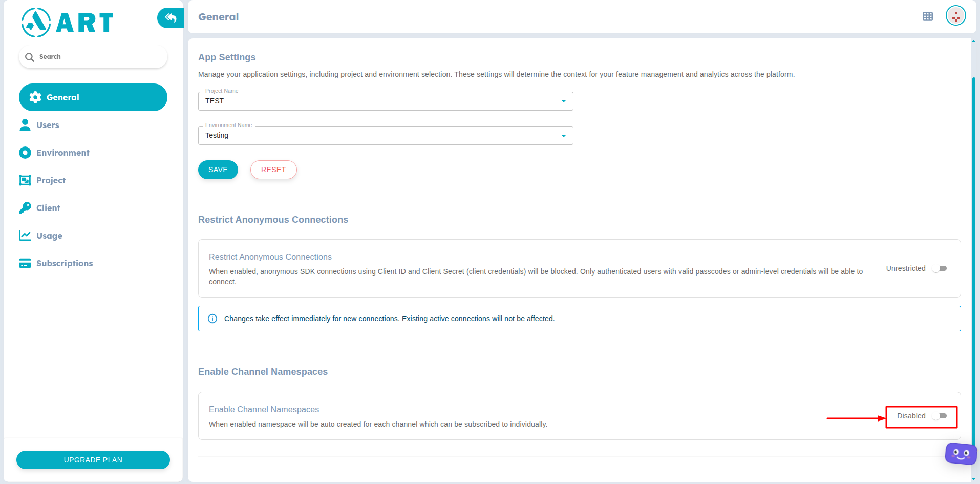The image size is (980, 484).
Task: Click the RESET button
Action: pyautogui.click(x=273, y=170)
